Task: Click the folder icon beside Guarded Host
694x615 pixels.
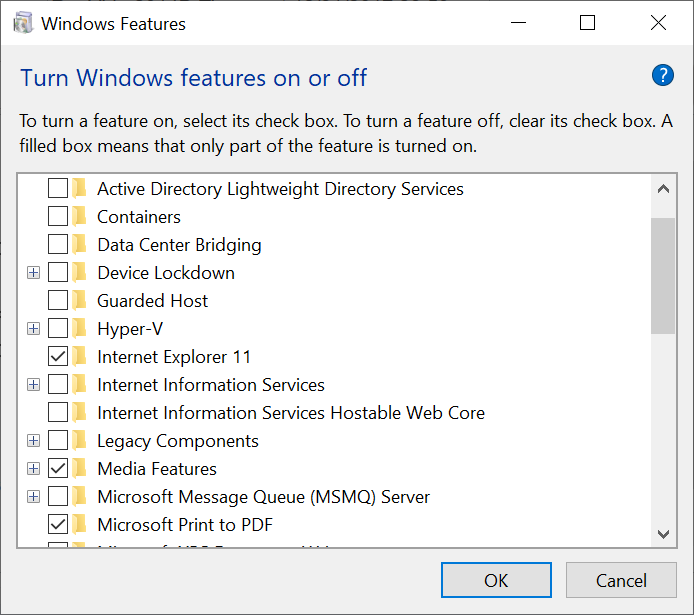Action: tap(80, 301)
